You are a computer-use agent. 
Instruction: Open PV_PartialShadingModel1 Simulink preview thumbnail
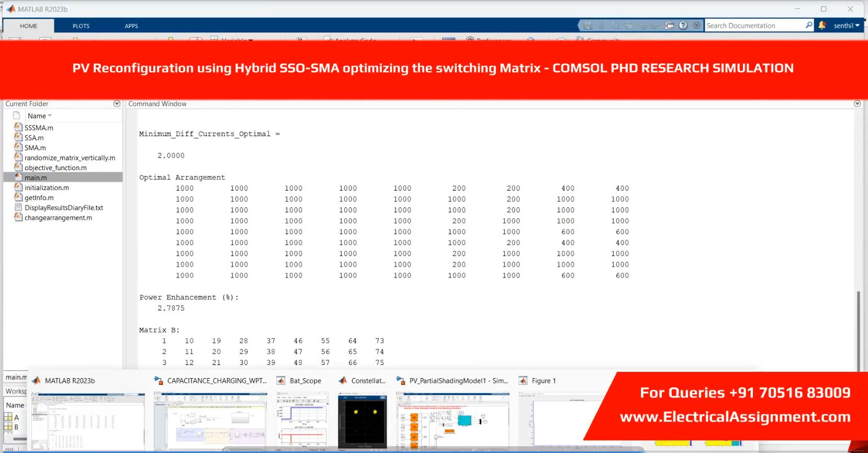(x=453, y=421)
